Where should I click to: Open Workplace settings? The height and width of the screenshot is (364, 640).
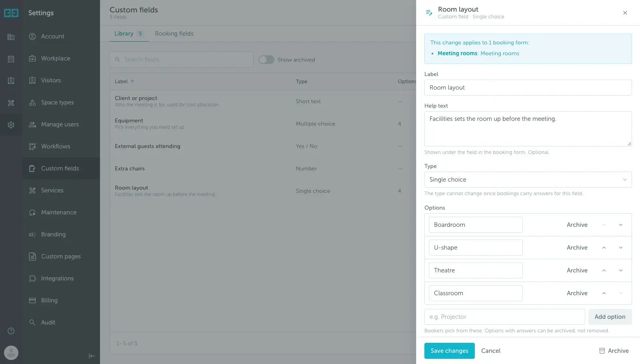coord(61,58)
